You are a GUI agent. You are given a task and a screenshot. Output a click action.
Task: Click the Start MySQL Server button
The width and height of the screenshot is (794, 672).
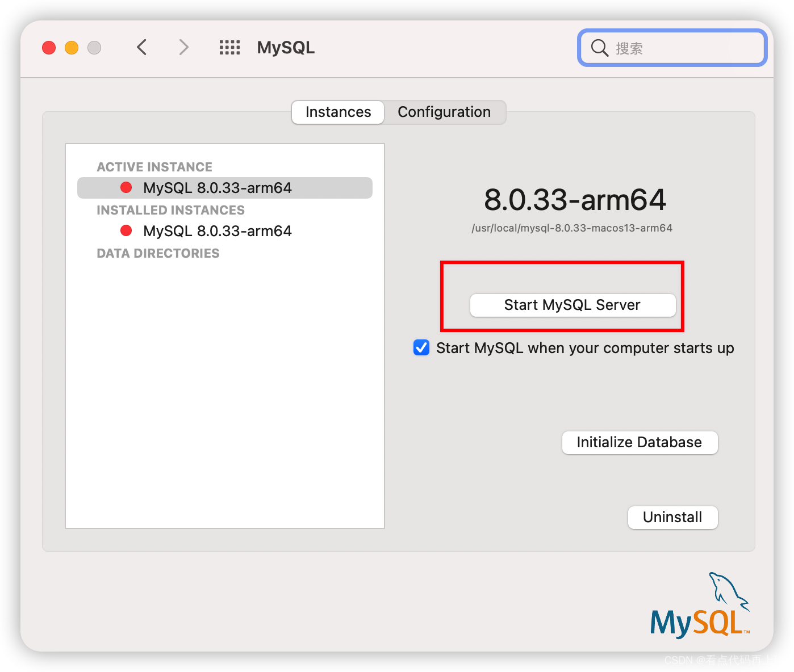pyautogui.click(x=572, y=305)
